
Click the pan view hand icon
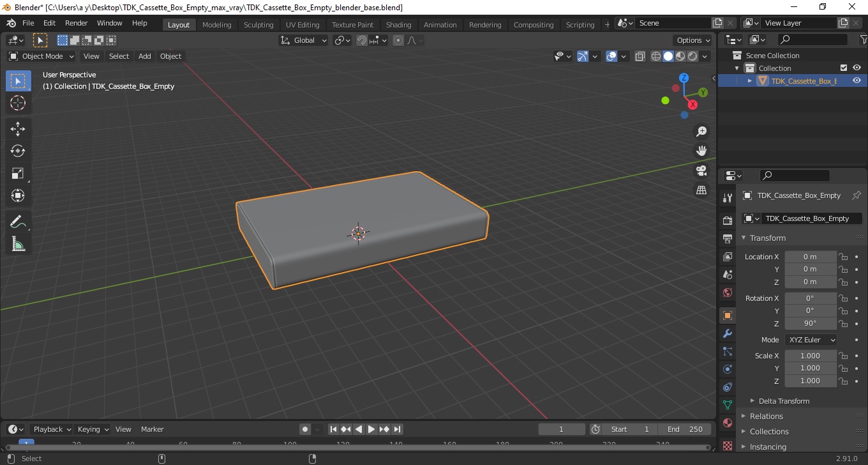click(701, 151)
